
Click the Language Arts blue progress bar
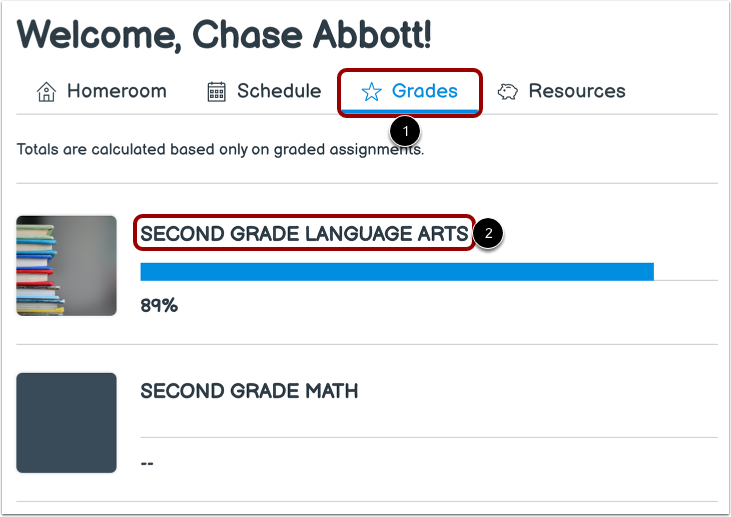(396, 272)
